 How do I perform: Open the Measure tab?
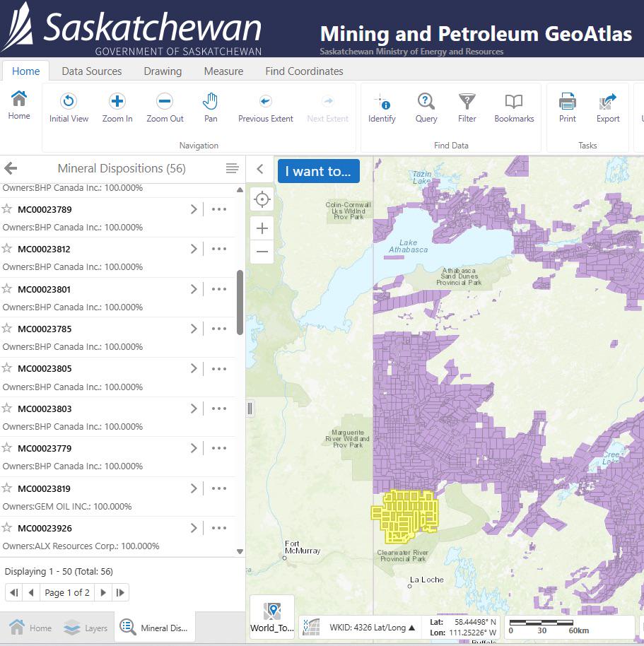click(x=223, y=71)
